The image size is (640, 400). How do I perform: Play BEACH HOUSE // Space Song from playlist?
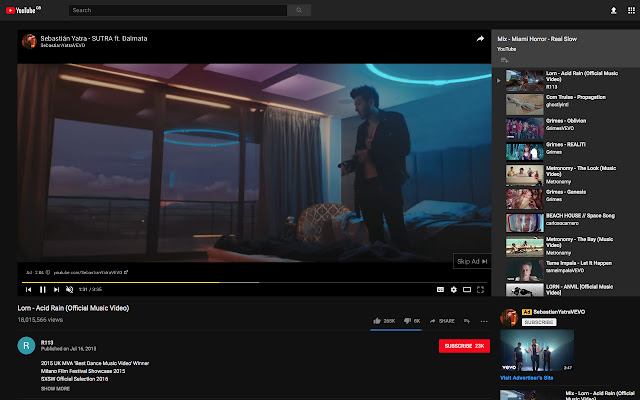click(565, 222)
